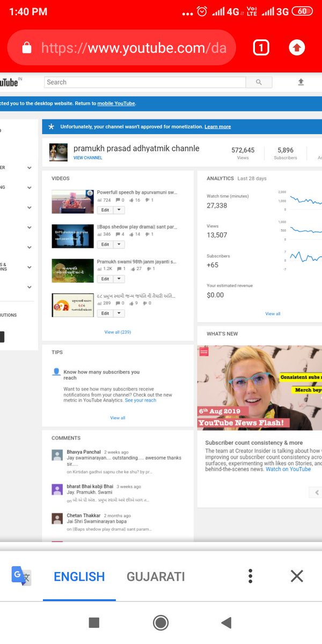Image resolution: width=322 pixels, height=644 pixels.
Task: Click View all link in Tips card
Action: tap(118, 418)
